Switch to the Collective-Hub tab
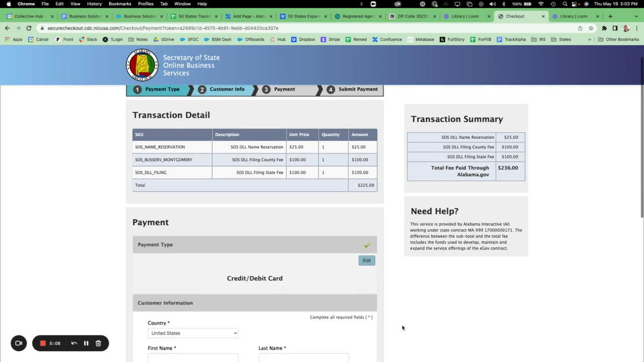The width and height of the screenshot is (644, 362). 30,16
